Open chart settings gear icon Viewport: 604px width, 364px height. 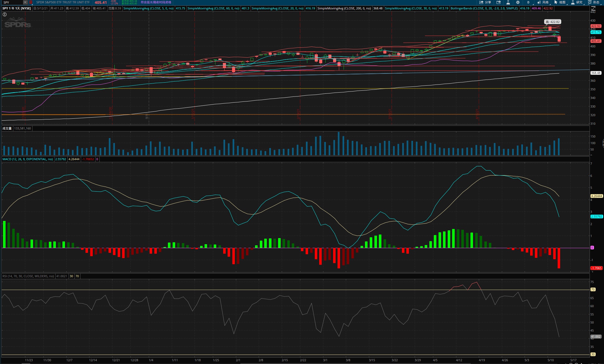(x=518, y=2)
